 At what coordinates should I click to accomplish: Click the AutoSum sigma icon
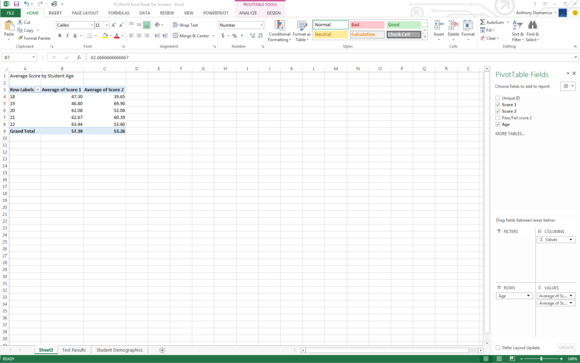click(482, 22)
